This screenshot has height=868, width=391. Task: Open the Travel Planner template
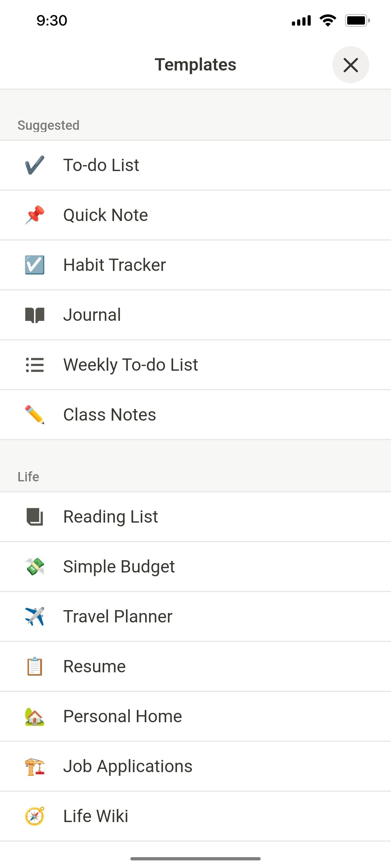click(x=195, y=616)
